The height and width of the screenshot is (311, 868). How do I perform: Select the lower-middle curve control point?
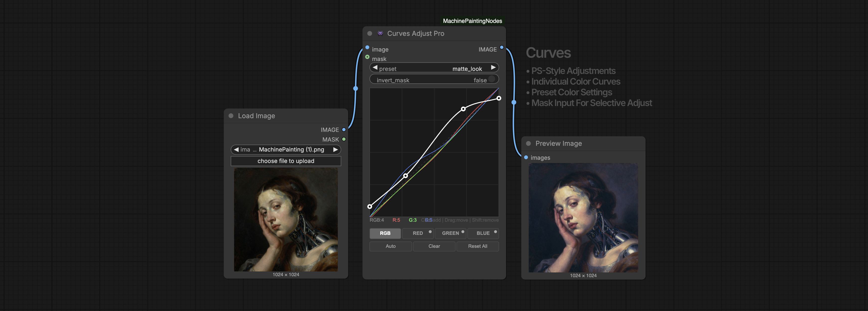(406, 176)
